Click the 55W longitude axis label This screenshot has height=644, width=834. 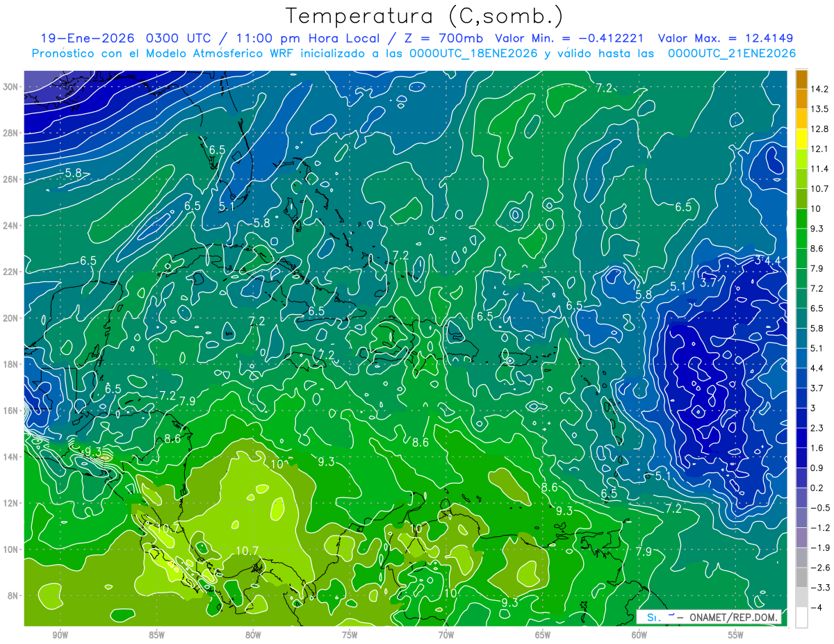(735, 635)
